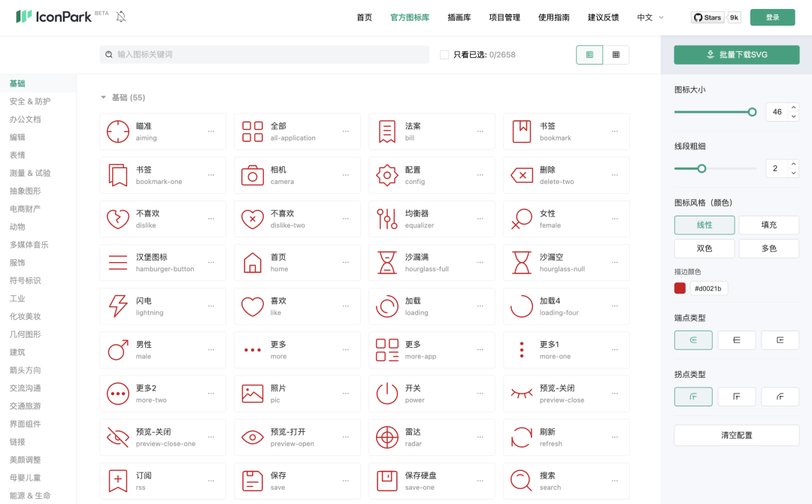The width and height of the screenshot is (812, 504).
Task: Select the butt endpoint type option
Action: 736,340
